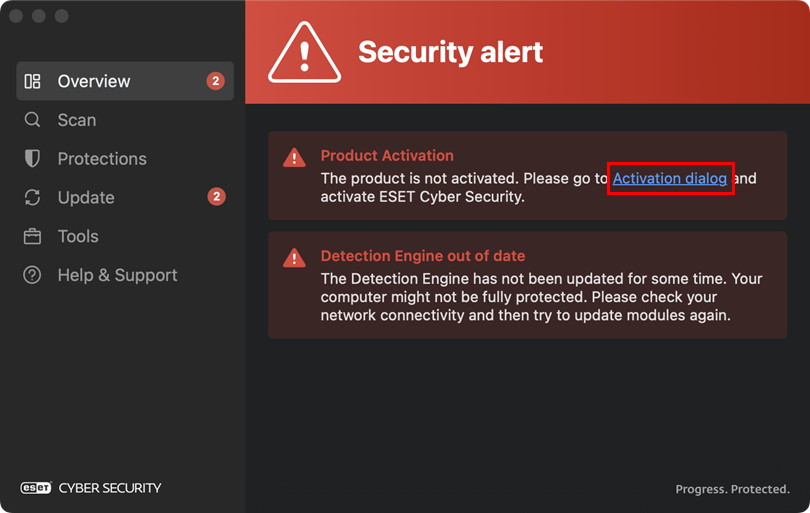Click the Detection Engine warning icon
Screen dimensions: 810x513
click(294, 258)
